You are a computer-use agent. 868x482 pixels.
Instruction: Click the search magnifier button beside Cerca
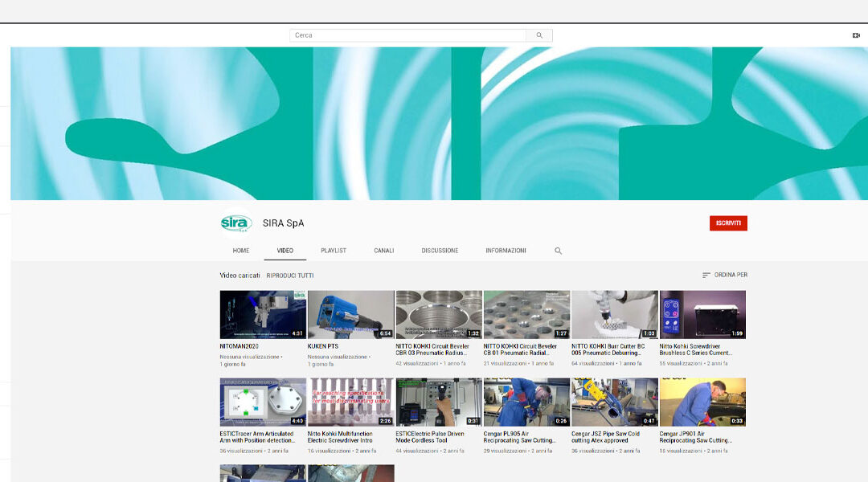(x=539, y=35)
